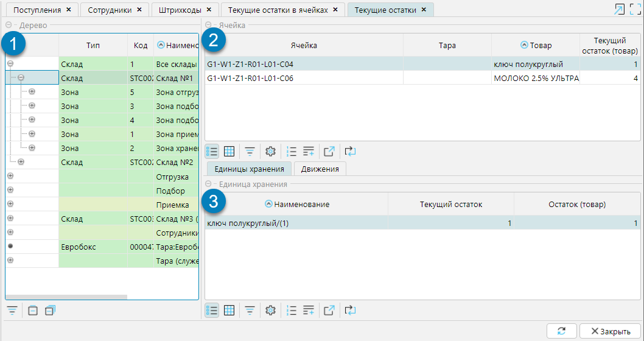Close the Штрихкоды tab

(x=209, y=10)
